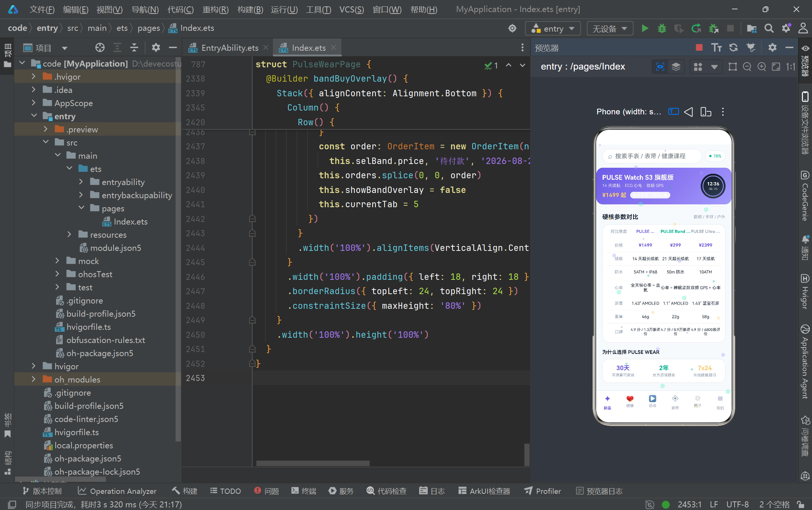This screenshot has width=812, height=510.
Task: Select opened file locate icon in project panel
Action: point(100,47)
